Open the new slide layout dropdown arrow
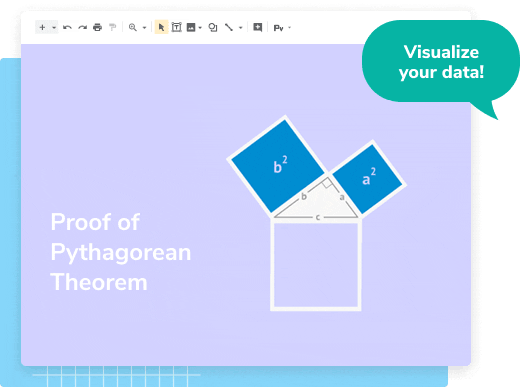This screenshot has width=520, height=387. [x=54, y=28]
